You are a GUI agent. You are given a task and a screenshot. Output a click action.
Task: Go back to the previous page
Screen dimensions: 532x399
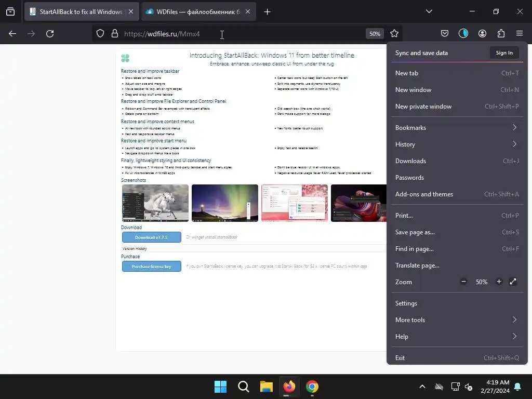12,34
